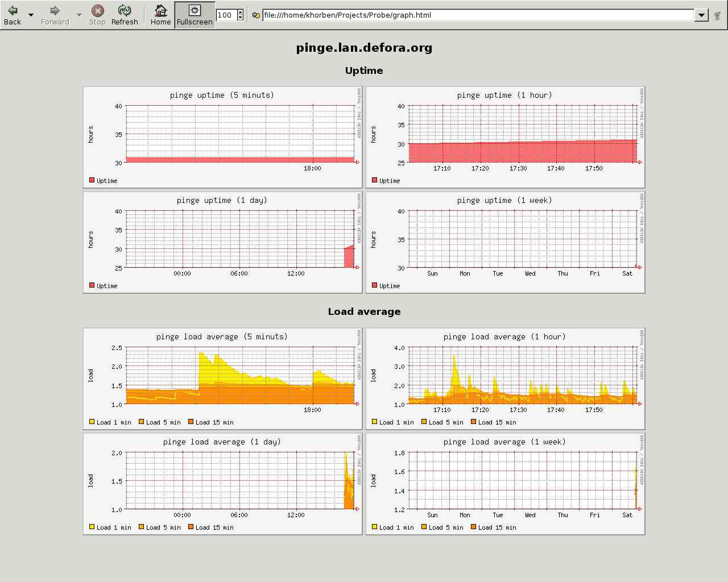Click the page icon beside the URL field
Screen dimensions: 728x582
(x=256, y=15)
